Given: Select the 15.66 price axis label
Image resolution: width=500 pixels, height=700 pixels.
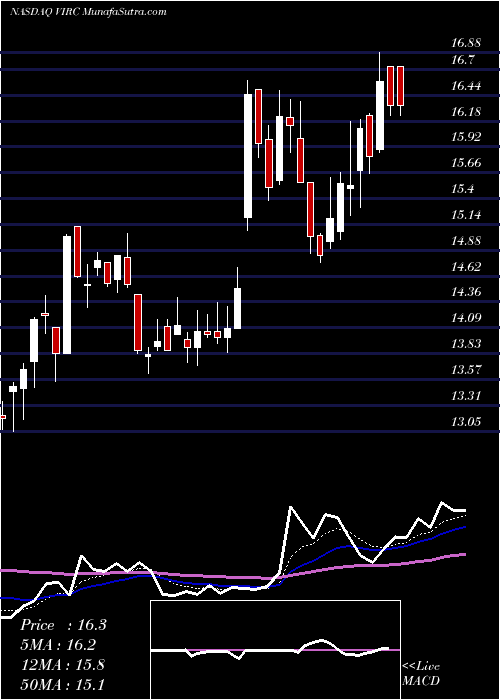Looking at the screenshot, I should (466, 163).
